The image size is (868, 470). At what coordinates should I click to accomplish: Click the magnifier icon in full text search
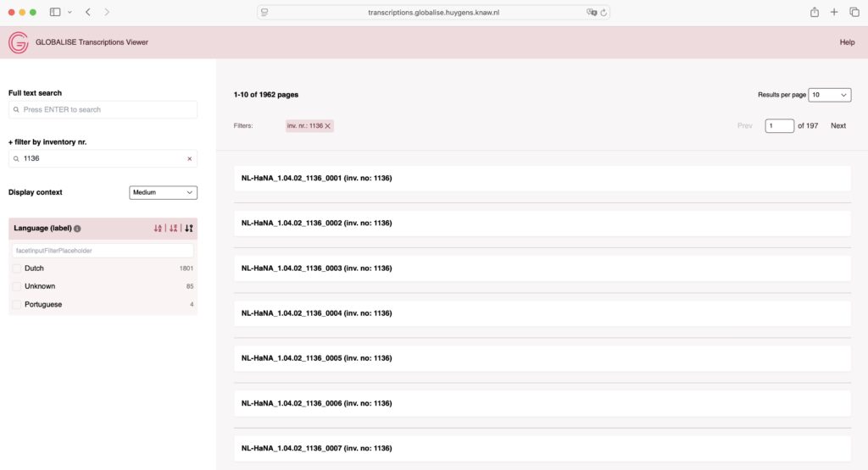pos(16,109)
